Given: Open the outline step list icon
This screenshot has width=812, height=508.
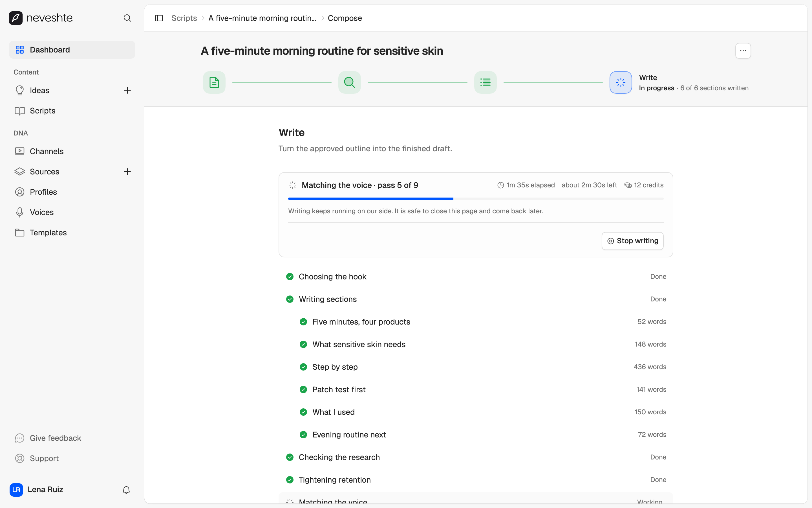Looking at the screenshot, I should coord(485,82).
